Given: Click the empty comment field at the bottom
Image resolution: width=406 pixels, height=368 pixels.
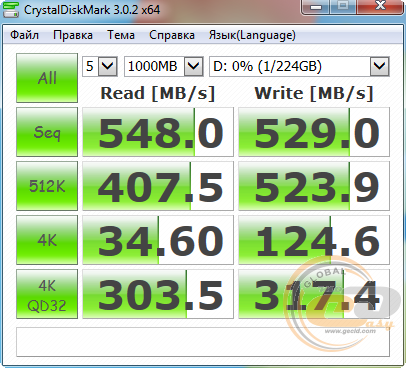Looking at the screenshot, I should point(203,342).
